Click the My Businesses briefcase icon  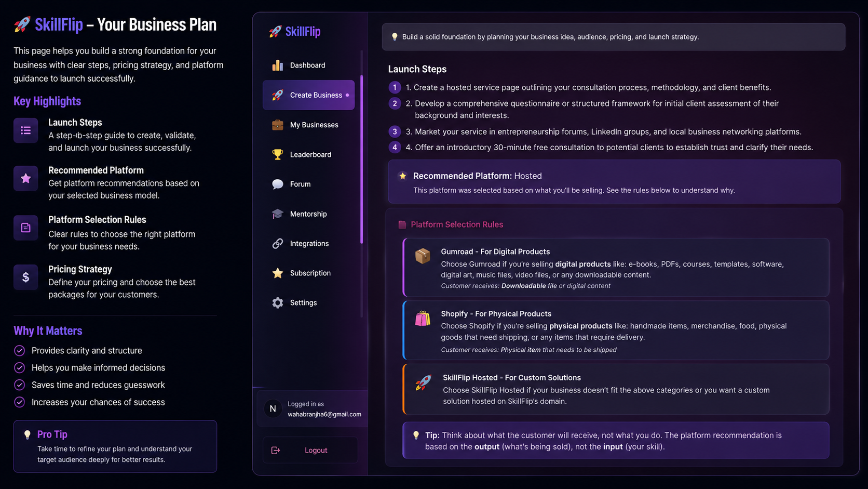[278, 125]
